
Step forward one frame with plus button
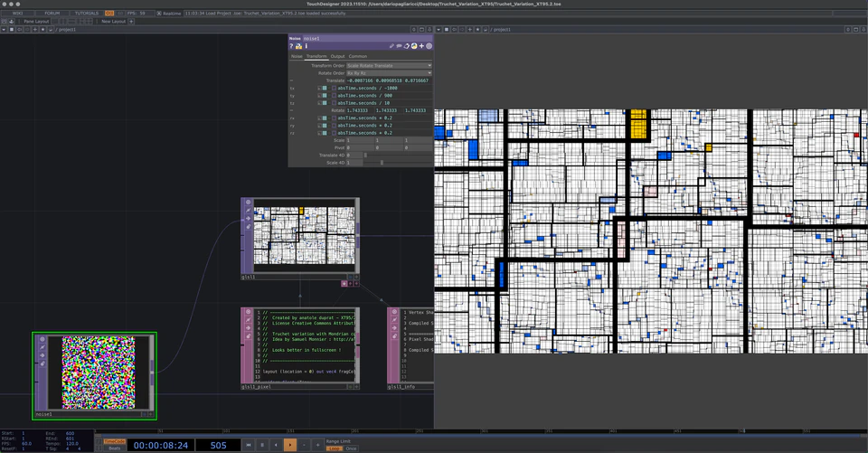coord(317,445)
